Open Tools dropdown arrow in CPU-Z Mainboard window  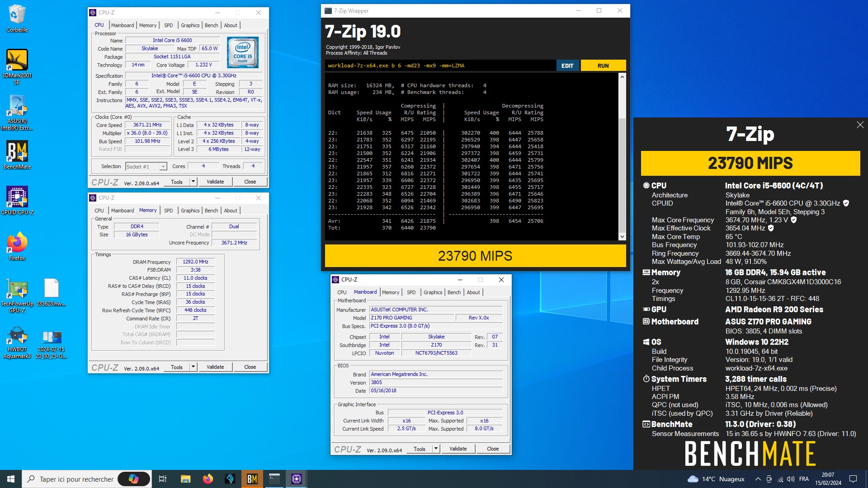(436, 449)
